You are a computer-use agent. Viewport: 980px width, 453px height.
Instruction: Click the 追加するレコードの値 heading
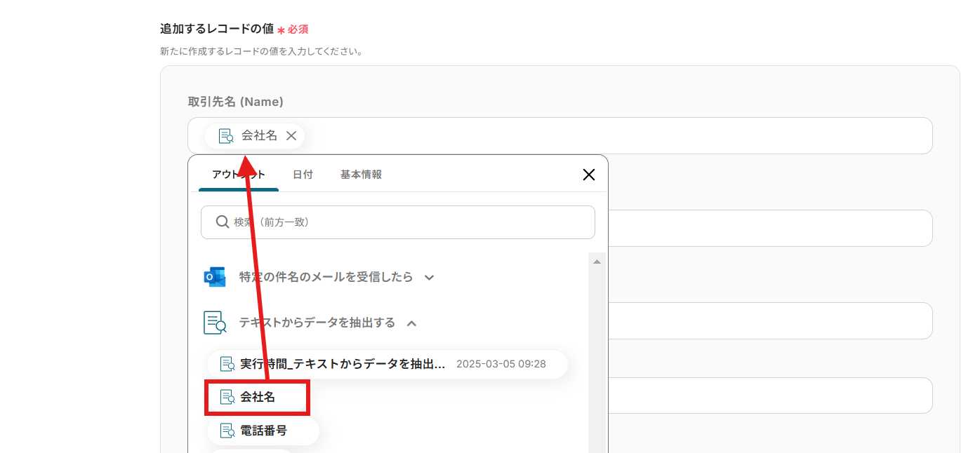point(217,29)
